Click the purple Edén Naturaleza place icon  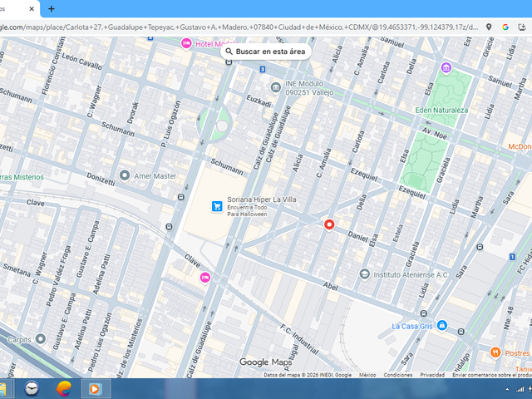(x=446, y=67)
